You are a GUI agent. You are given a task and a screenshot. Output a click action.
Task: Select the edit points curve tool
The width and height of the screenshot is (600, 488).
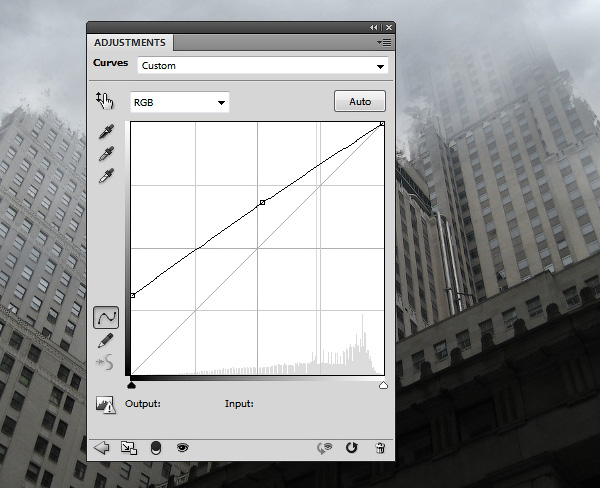point(105,318)
